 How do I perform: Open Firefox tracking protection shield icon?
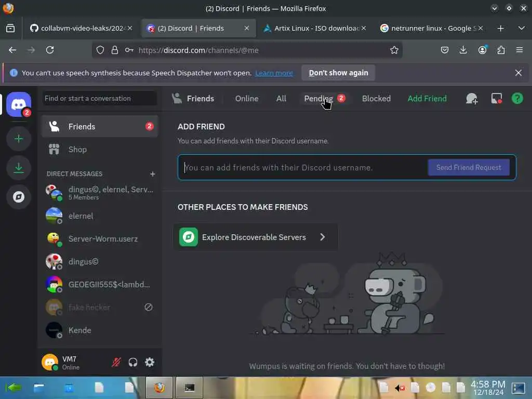tap(100, 50)
